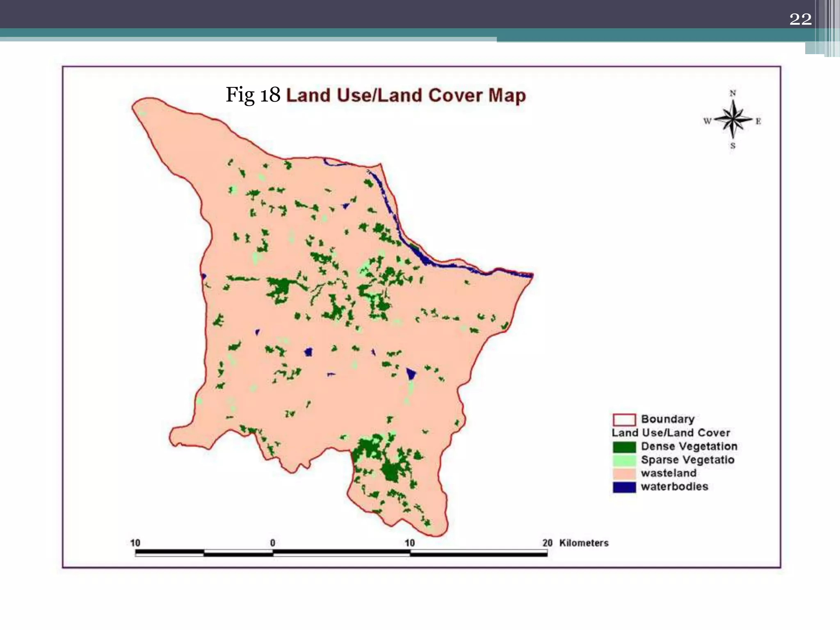Click the Dense Vegetation dark green swatch
This screenshot has height=630, width=840.
tap(624, 447)
